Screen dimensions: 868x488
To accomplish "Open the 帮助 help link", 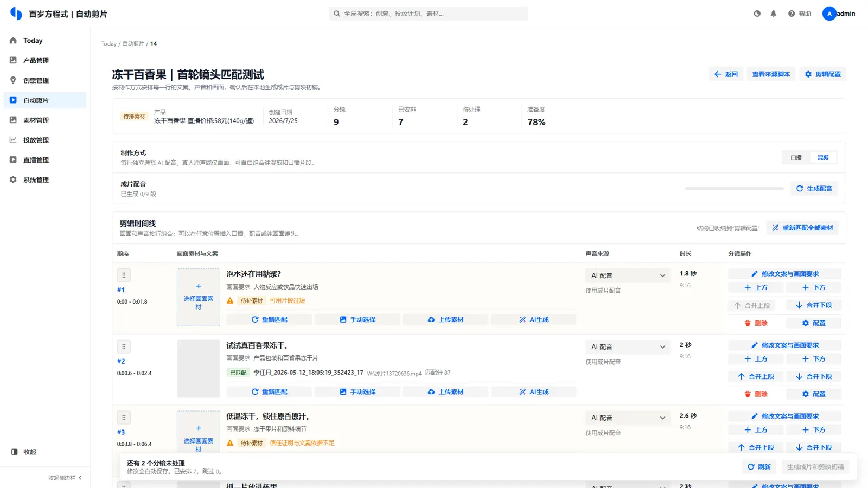I will 800,14.
